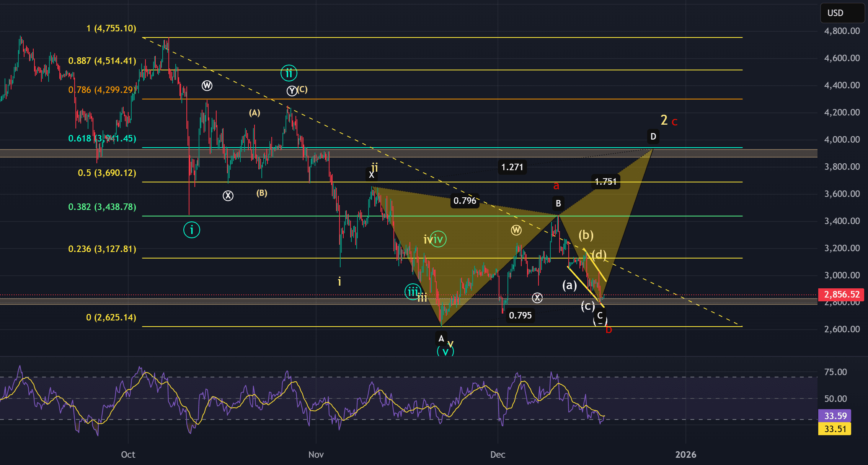Click the 1.271 harmonic ratio label
The width and height of the screenshot is (868, 465).
512,167
